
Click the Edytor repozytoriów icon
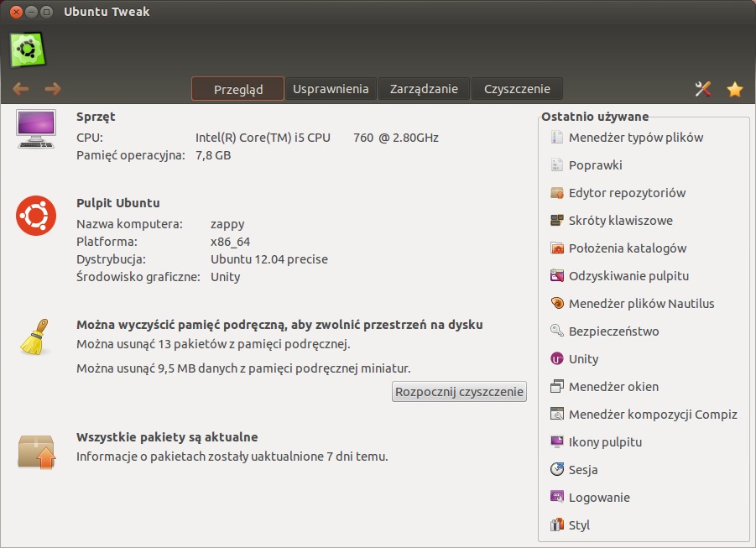pyautogui.click(x=557, y=193)
